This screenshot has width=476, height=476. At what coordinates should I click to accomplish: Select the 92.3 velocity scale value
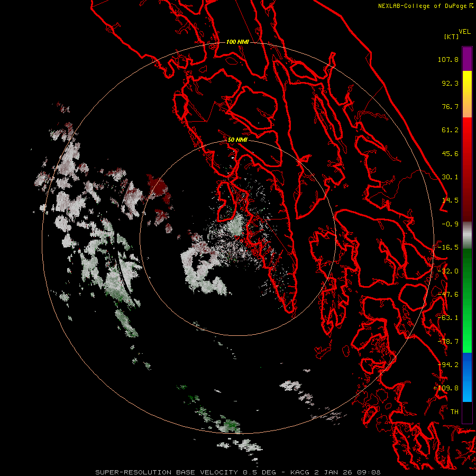pyautogui.click(x=450, y=83)
